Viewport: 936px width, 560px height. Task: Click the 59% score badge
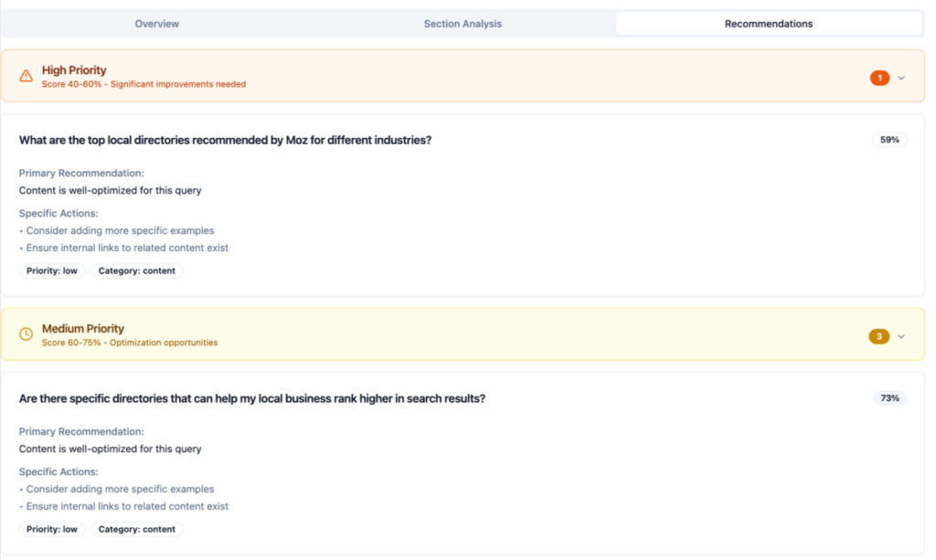click(888, 140)
